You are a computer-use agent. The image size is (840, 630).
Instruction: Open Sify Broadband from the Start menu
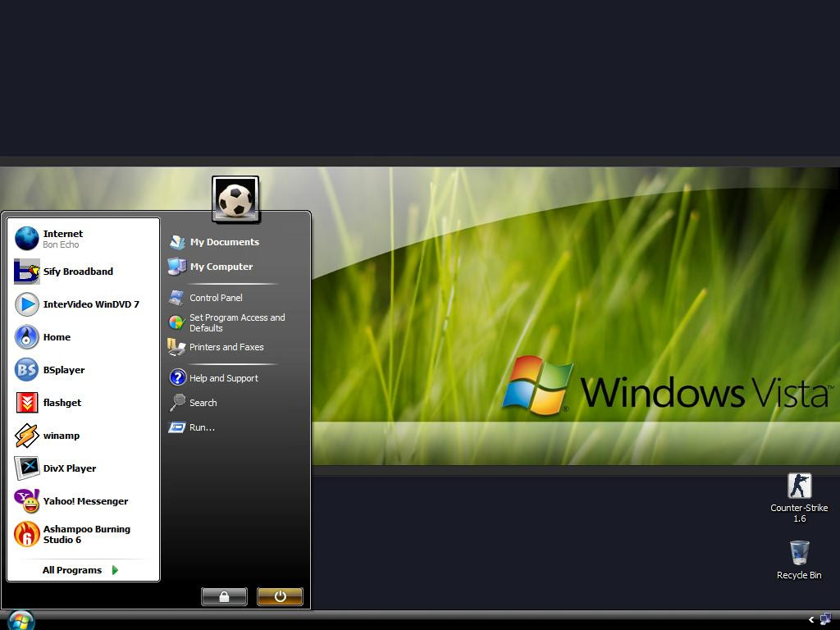tap(77, 272)
